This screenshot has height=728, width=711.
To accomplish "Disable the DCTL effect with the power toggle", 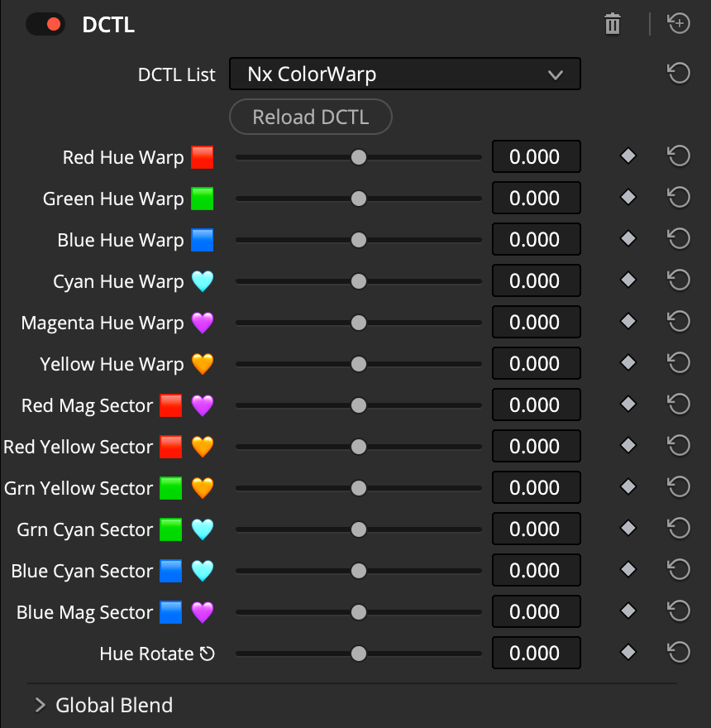I will pyautogui.click(x=45, y=24).
